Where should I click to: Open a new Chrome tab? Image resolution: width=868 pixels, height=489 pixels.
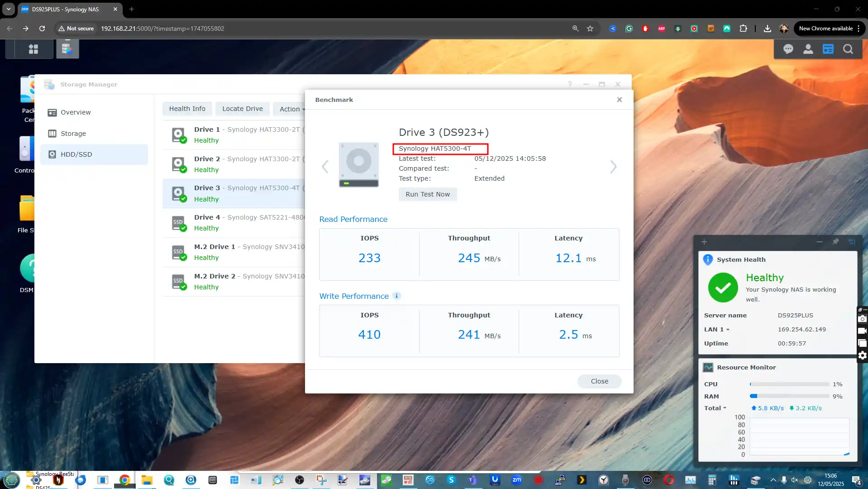[132, 9]
